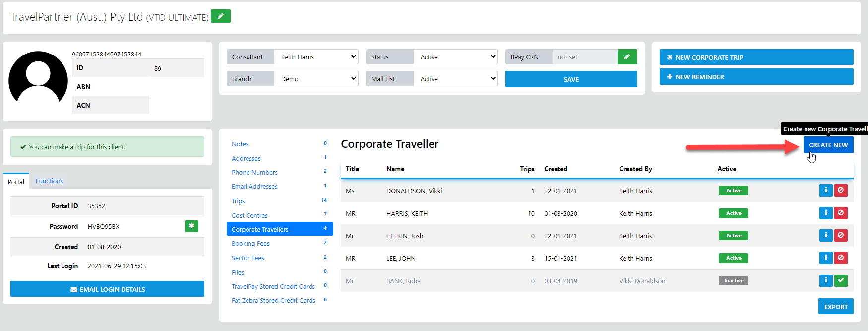Image resolution: width=868 pixels, height=331 pixels.
Task: Expand the Branch dropdown set to Demo
Action: pos(316,79)
